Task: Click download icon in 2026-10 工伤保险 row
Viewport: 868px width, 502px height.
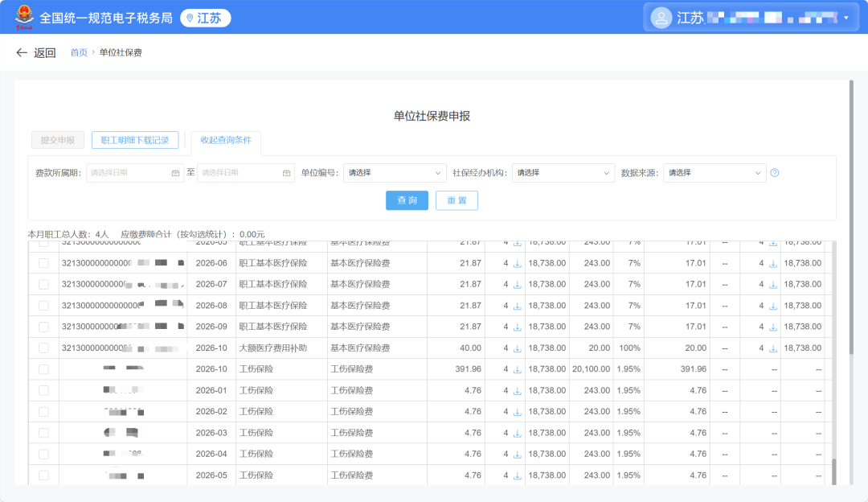Action: (517, 369)
